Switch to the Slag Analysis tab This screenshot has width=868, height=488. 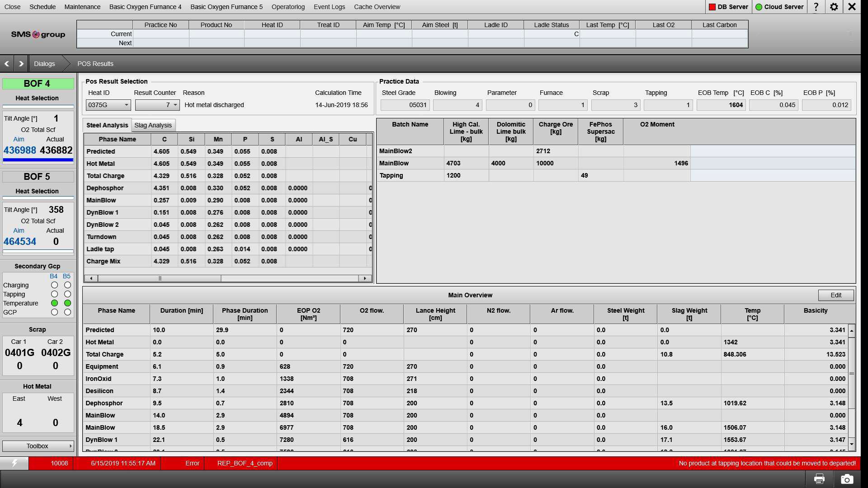click(x=153, y=125)
